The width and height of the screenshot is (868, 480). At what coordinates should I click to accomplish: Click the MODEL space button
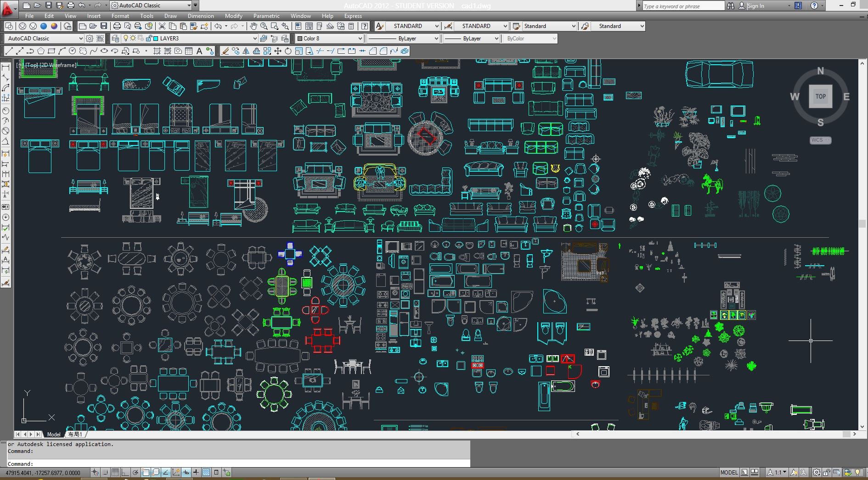729,472
